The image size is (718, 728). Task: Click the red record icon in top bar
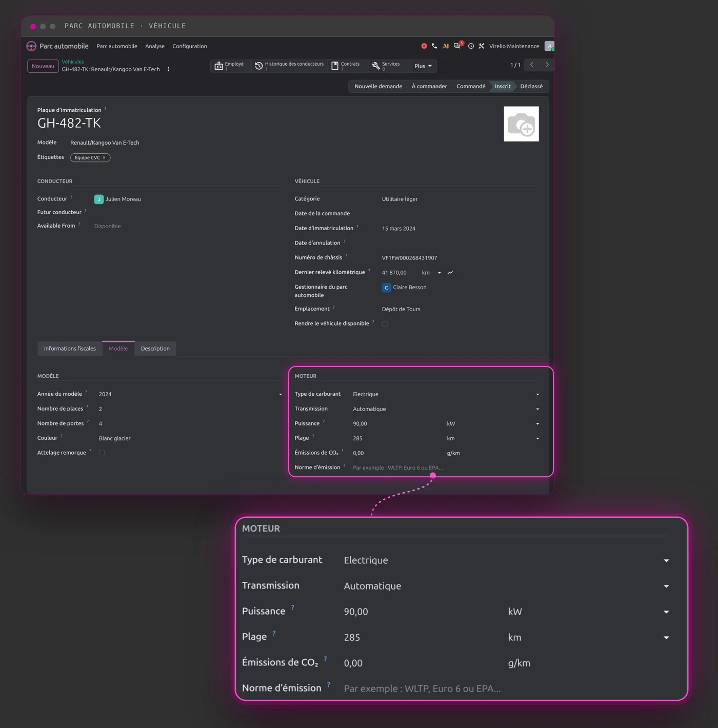424,46
